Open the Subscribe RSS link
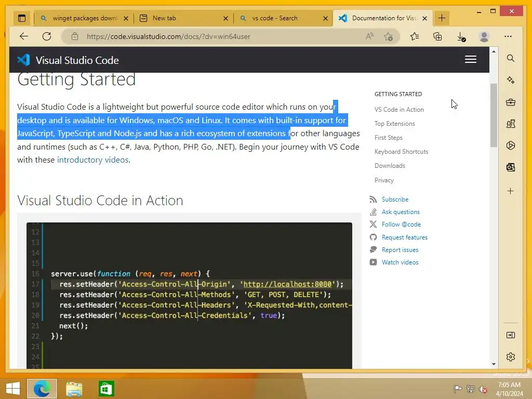This screenshot has height=399, width=532. (395, 199)
